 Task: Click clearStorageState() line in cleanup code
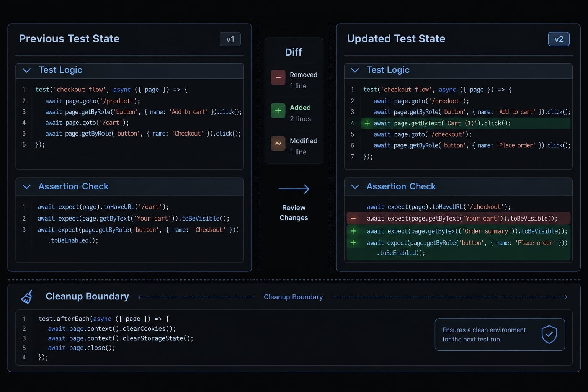pos(121,338)
